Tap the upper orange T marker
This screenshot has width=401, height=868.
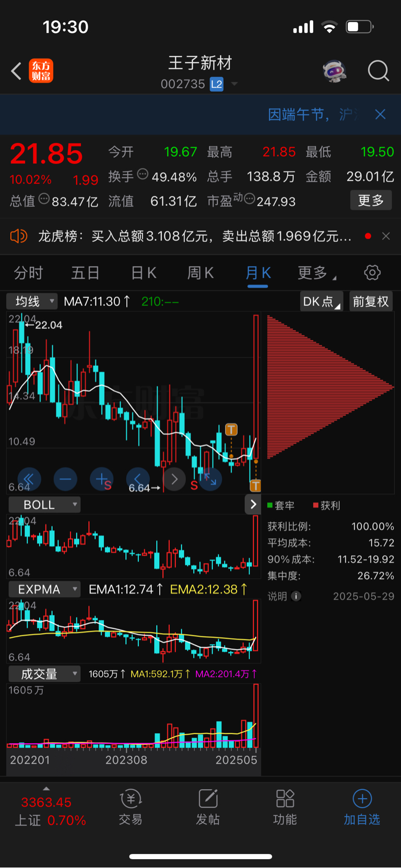231,430
